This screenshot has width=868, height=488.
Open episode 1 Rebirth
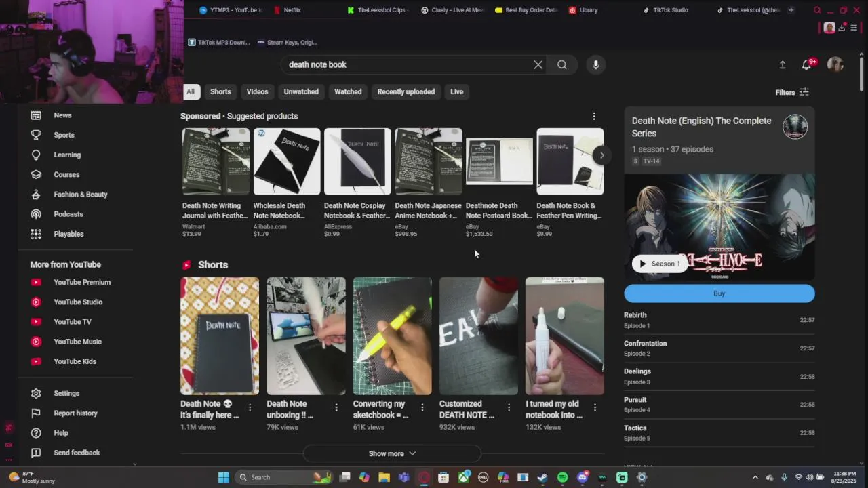719,320
